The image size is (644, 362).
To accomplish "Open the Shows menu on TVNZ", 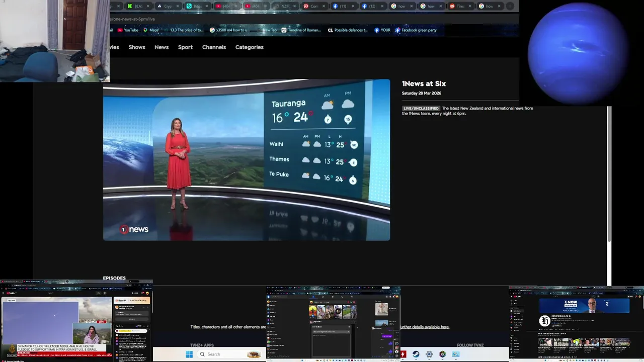I will point(137,47).
